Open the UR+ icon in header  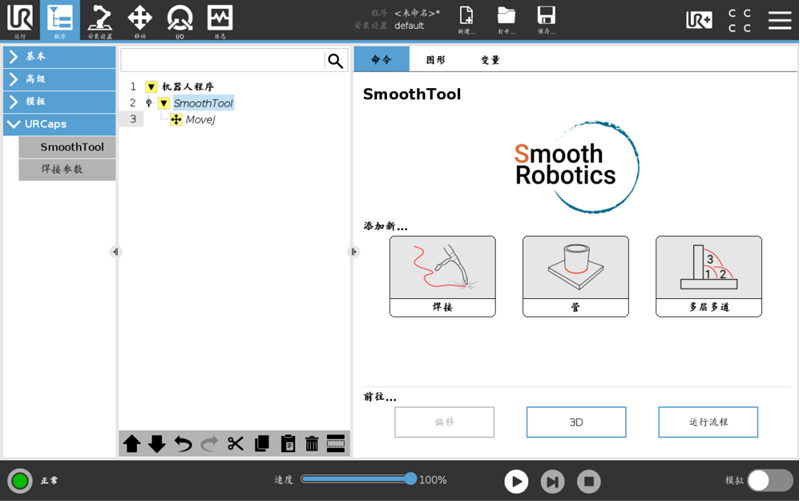(x=699, y=20)
